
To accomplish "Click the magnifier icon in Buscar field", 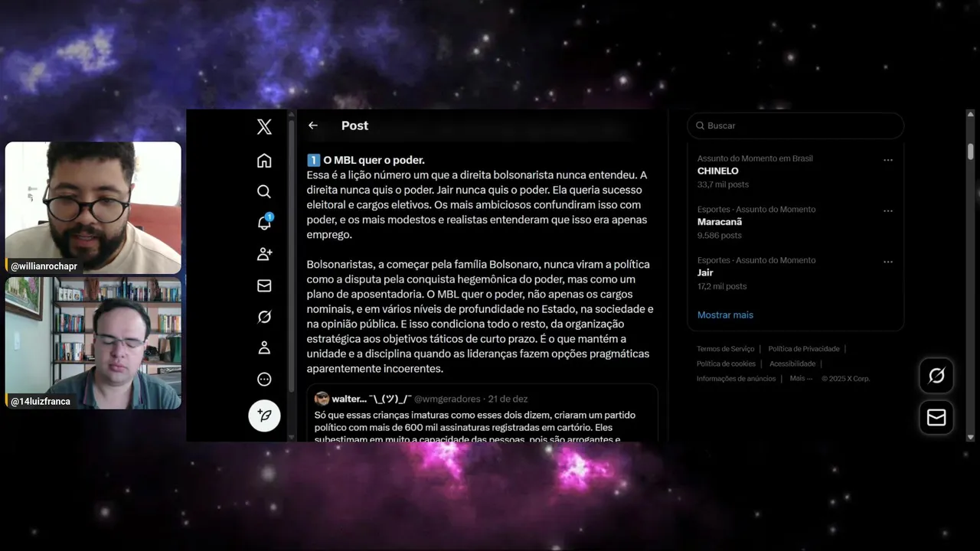I will coord(700,126).
